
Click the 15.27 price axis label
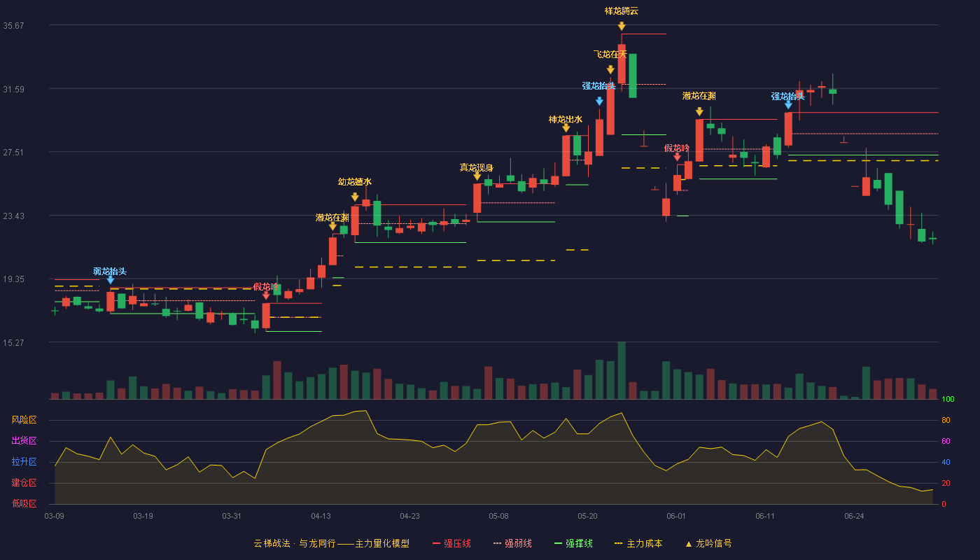point(14,342)
